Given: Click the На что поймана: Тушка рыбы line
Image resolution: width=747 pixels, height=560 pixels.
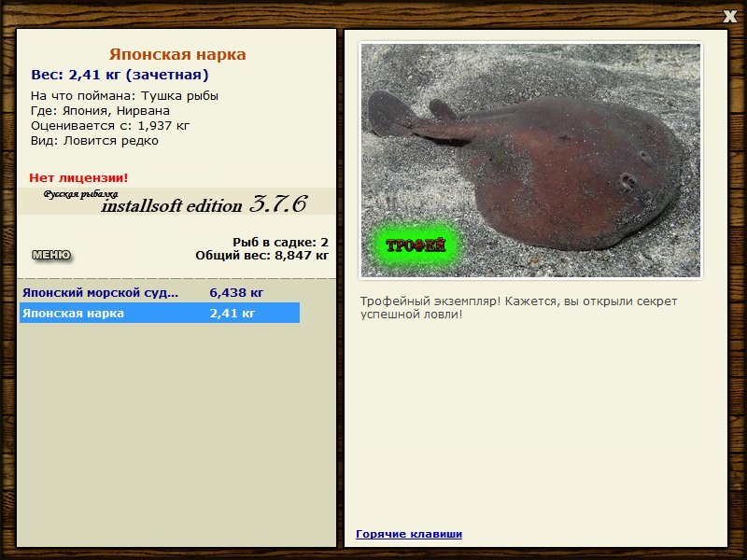Looking at the screenshot, I should click(x=124, y=96).
